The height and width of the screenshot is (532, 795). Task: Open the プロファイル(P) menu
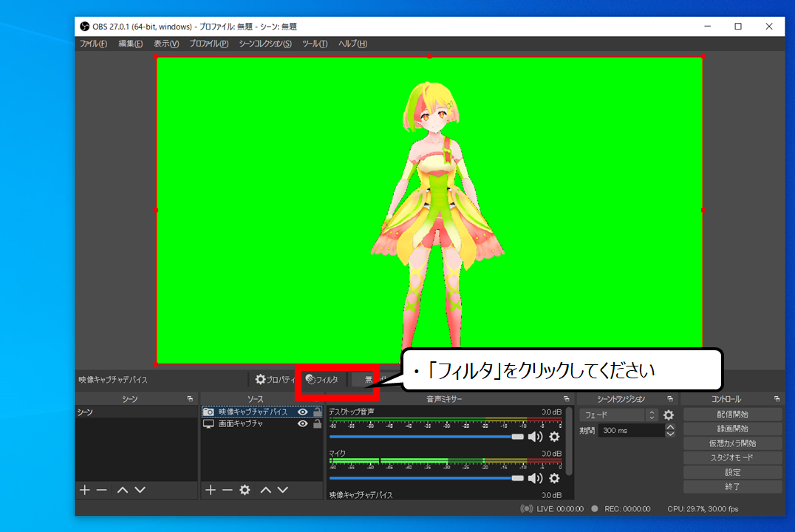[208, 44]
